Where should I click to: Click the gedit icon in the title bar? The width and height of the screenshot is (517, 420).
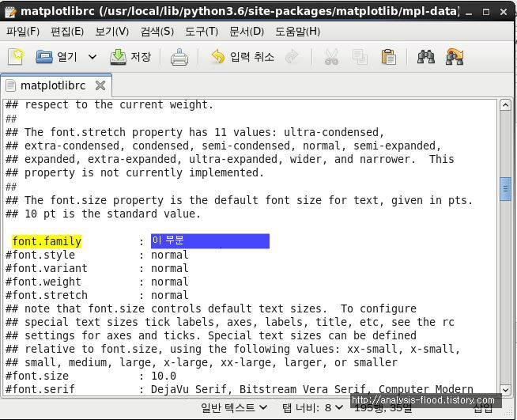tap(10, 12)
